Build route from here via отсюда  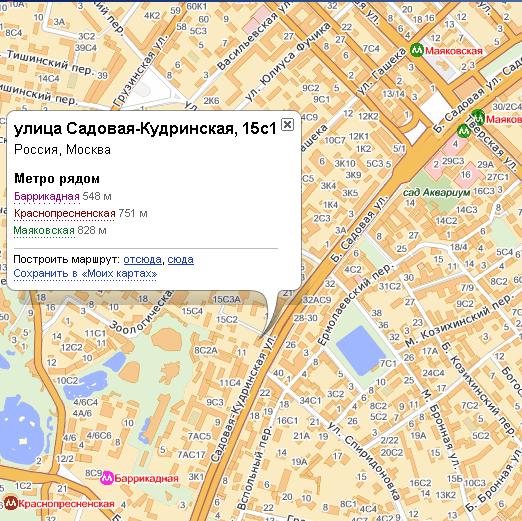click(142, 259)
